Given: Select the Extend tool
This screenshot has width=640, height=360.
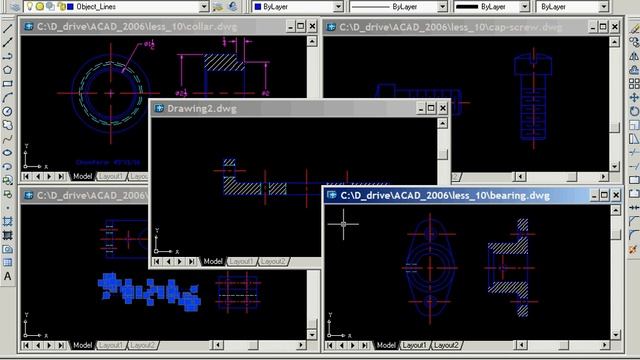Looking at the screenshot, I should [x=634, y=167].
